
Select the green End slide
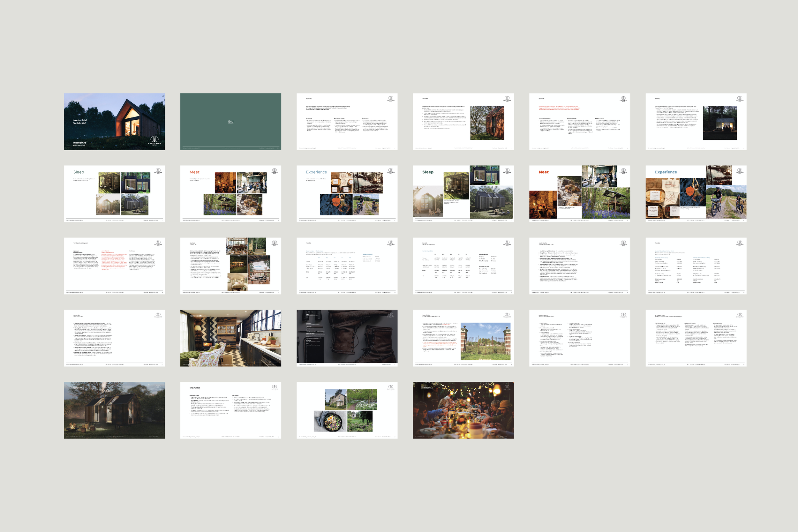[x=231, y=122]
